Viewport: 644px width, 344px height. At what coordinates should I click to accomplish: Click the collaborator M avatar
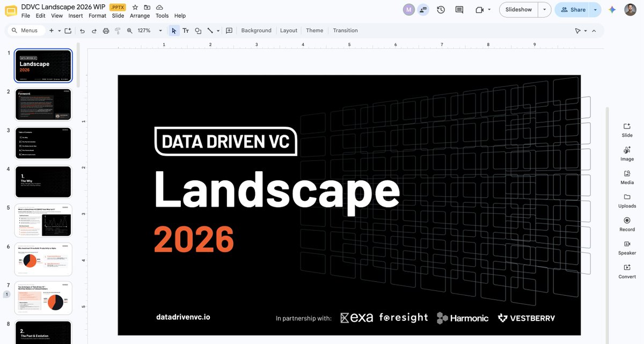coord(409,10)
